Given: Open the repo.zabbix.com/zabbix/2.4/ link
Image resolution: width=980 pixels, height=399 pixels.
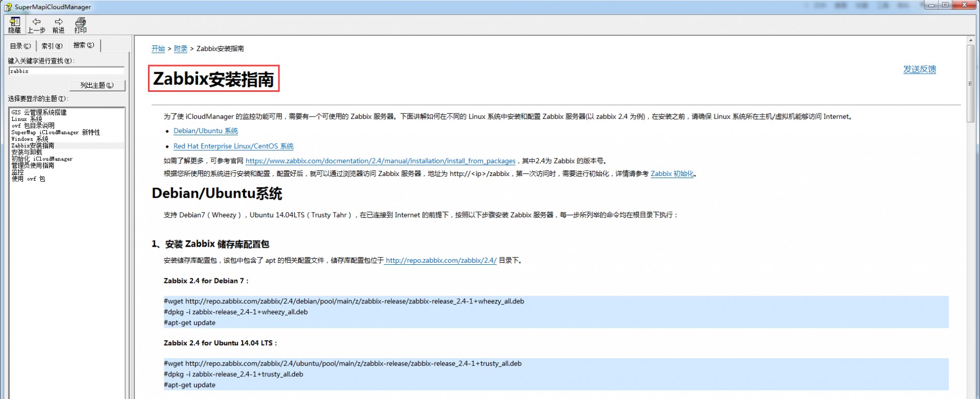Looking at the screenshot, I should point(441,261).
